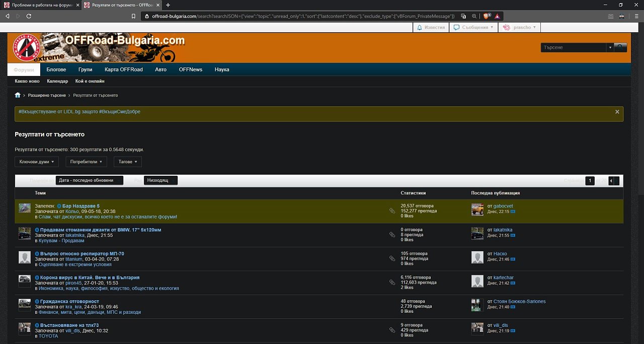Open the Дата - последно обновени sort dropdown

point(89,180)
